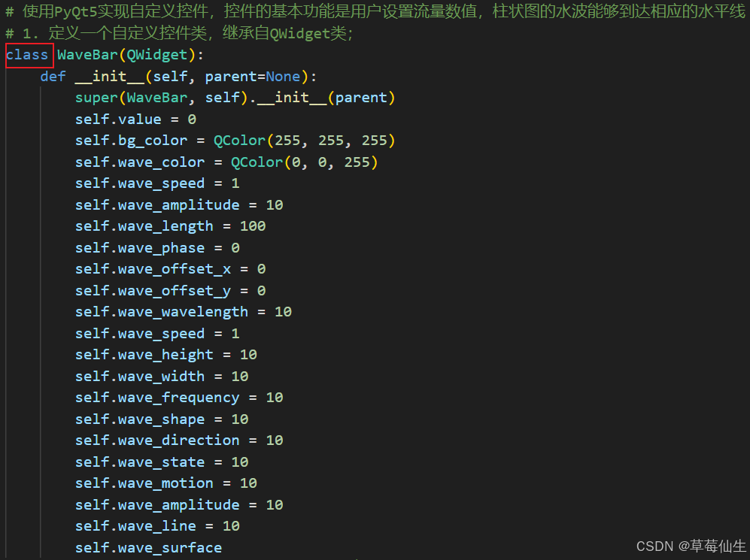Click the "self.wave_offset_x = 0" line
This screenshot has width=750, height=560.
(170, 269)
